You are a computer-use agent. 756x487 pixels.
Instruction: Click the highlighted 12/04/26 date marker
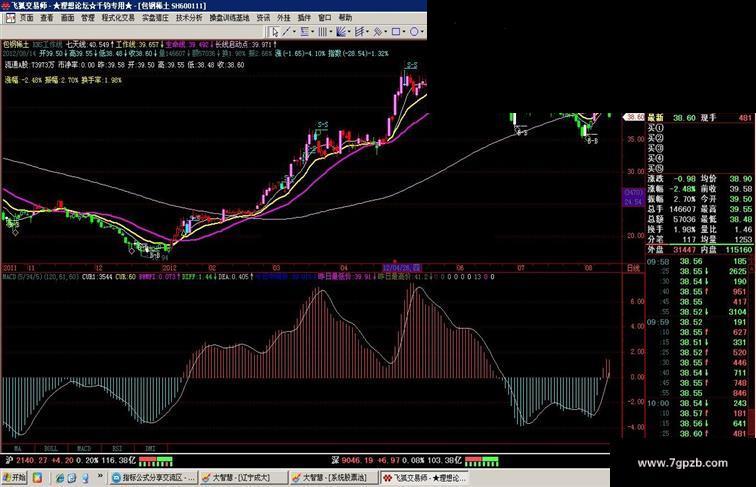click(x=402, y=268)
